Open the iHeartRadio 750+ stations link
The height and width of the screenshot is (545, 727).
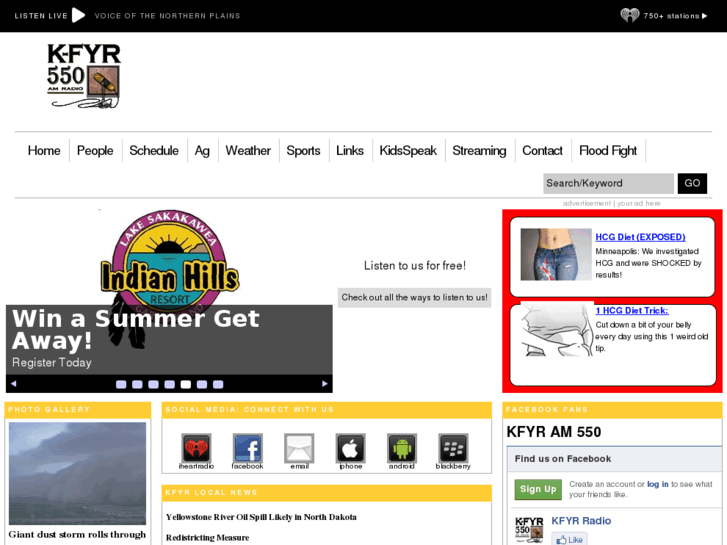coord(664,16)
